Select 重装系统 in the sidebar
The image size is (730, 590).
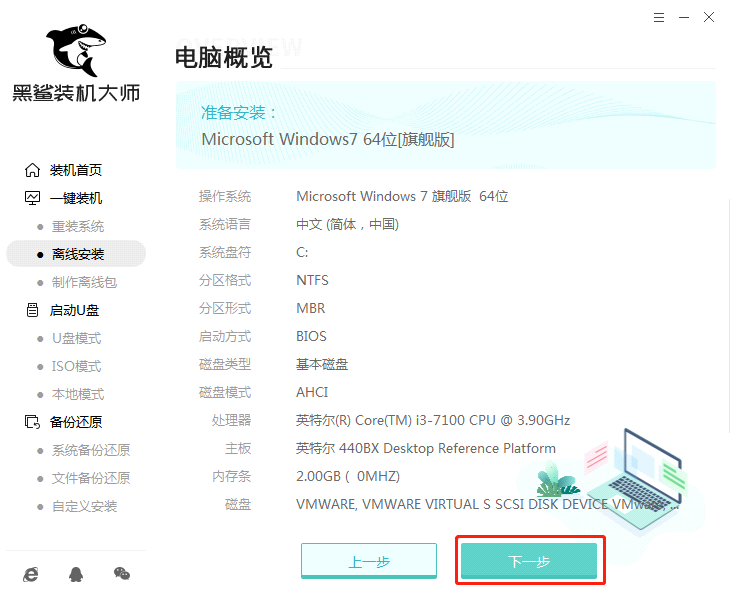click(77, 226)
